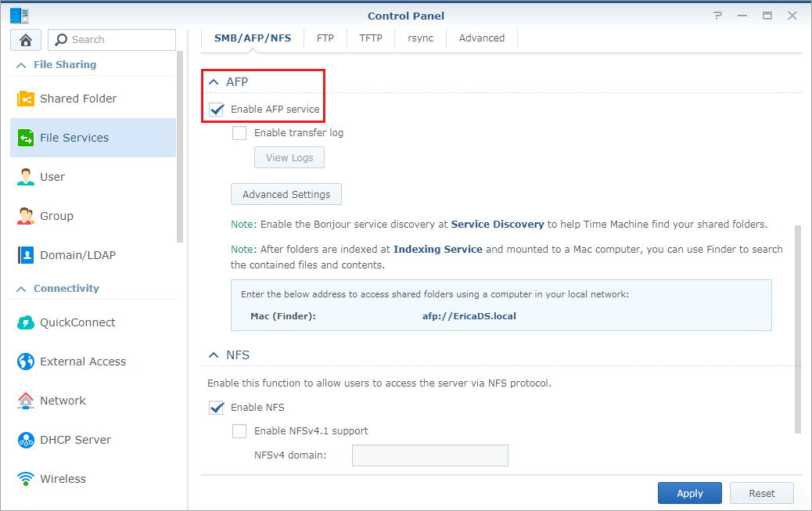The width and height of the screenshot is (812, 511).
Task: Open AFP Advanced Settings
Action: pyautogui.click(x=286, y=194)
